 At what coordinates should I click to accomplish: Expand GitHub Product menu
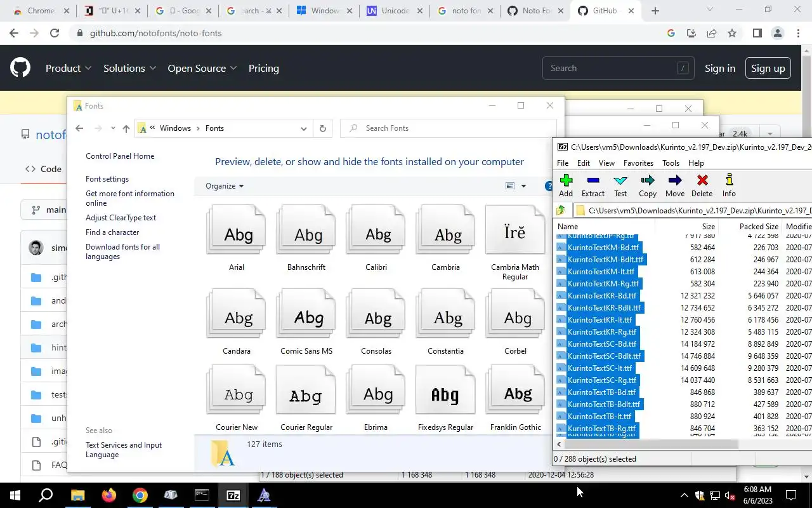[69, 68]
